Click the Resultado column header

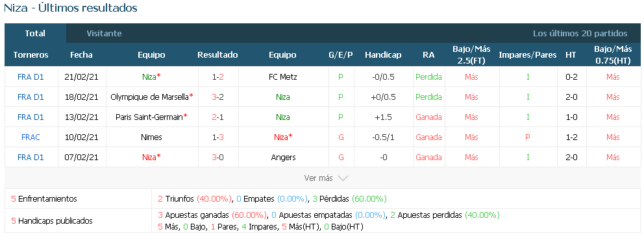point(217,55)
